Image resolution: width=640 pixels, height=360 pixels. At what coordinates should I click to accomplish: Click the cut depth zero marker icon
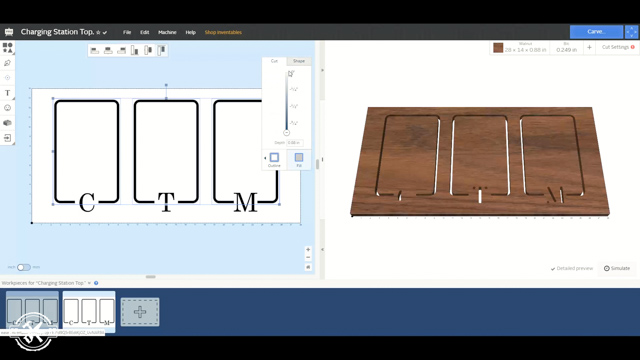(291, 73)
